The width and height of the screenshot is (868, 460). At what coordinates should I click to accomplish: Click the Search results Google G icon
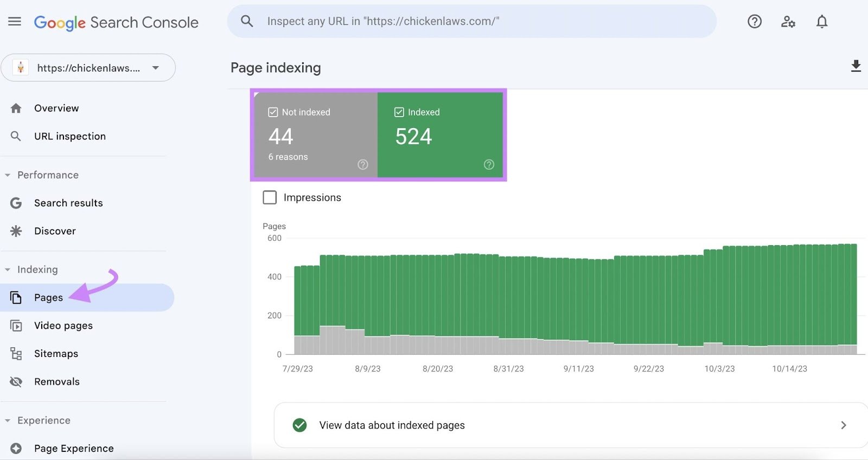tap(16, 203)
